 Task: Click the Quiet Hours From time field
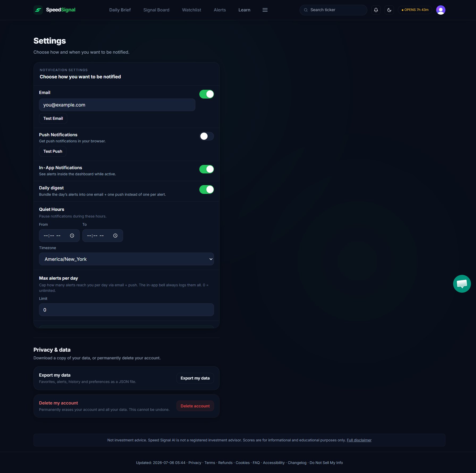pyautogui.click(x=59, y=236)
